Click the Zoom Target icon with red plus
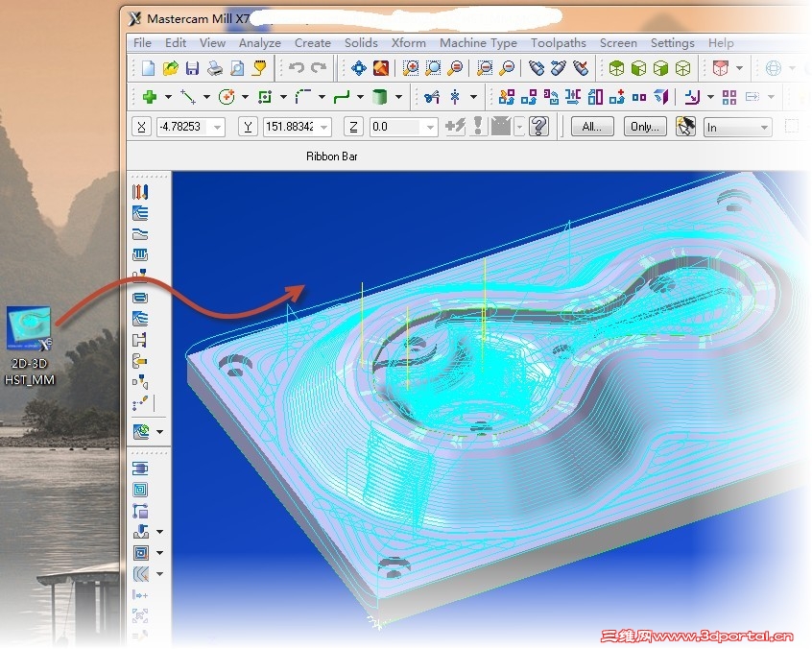This screenshot has height=649, width=812. coord(411,68)
